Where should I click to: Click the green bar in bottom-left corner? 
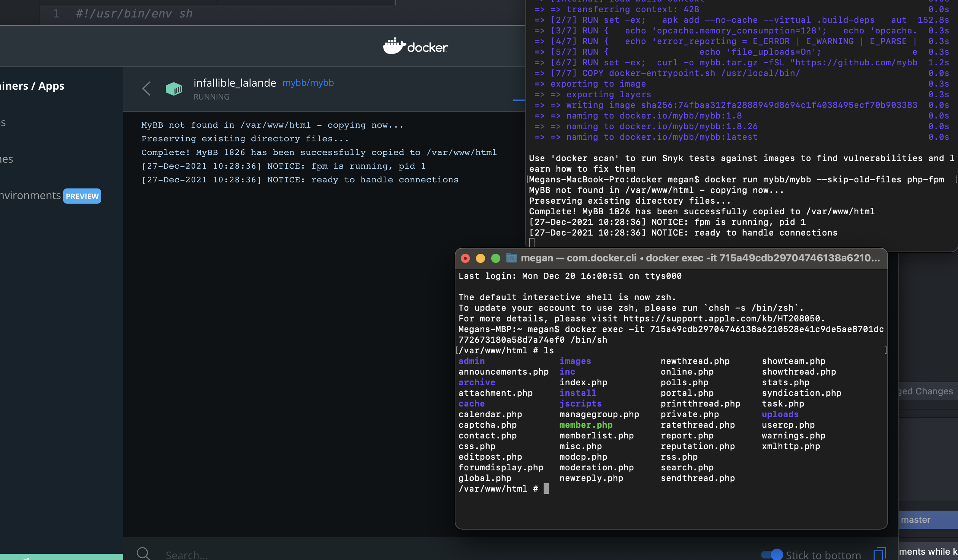click(61, 557)
